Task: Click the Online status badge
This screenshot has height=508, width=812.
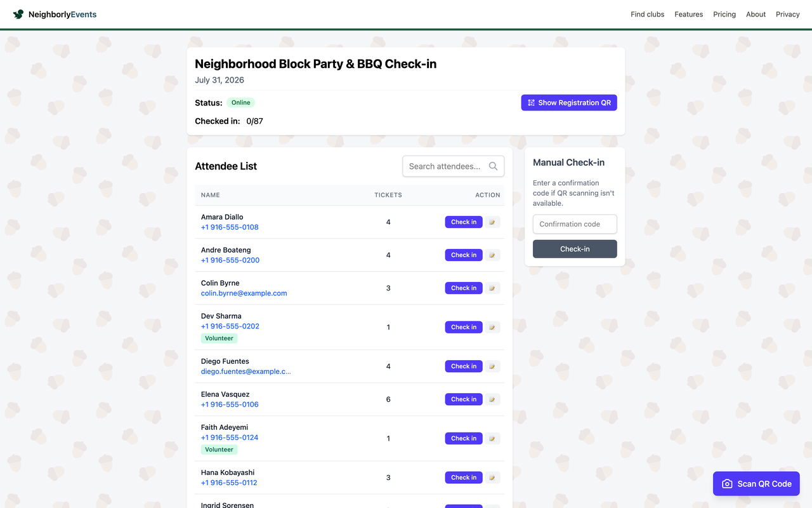Action: click(x=240, y=103)
